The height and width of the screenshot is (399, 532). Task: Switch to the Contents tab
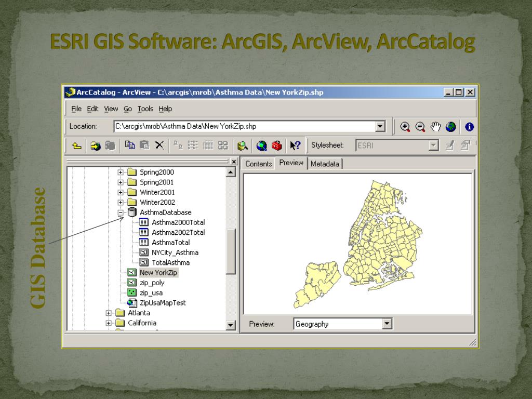coord(259,164)
